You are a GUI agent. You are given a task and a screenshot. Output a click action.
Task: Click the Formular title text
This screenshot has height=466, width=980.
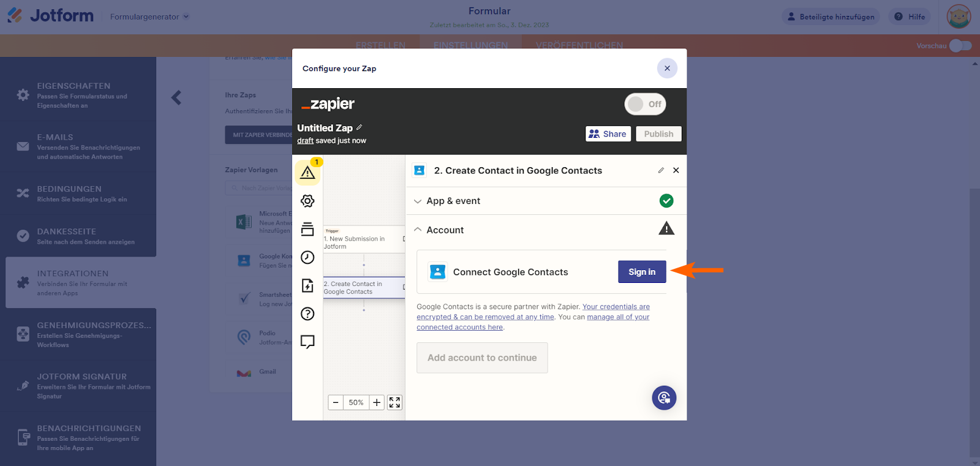tap(489, 11)
